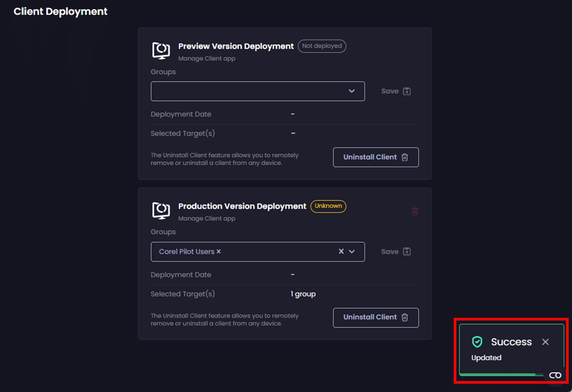The image size is (572, 392).
Task: Click the Not deployed status badge
Action: tap(321, 46)
